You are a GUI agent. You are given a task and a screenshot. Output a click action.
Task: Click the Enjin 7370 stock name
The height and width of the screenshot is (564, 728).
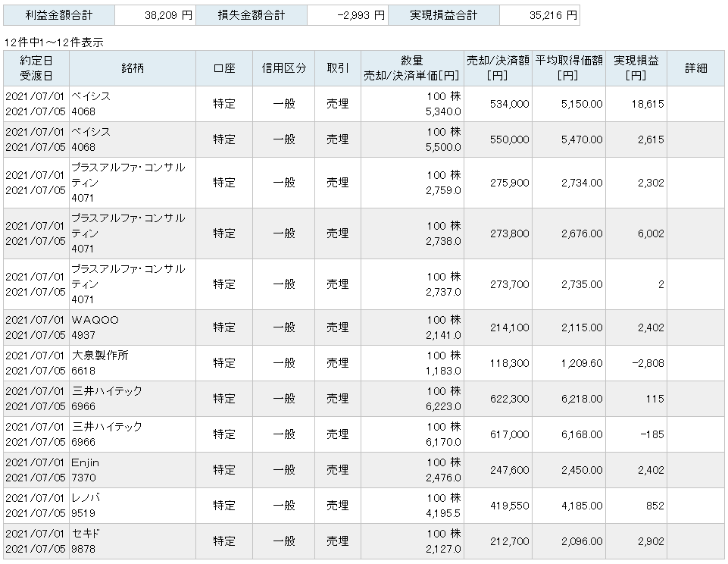(x=86, y=470)
